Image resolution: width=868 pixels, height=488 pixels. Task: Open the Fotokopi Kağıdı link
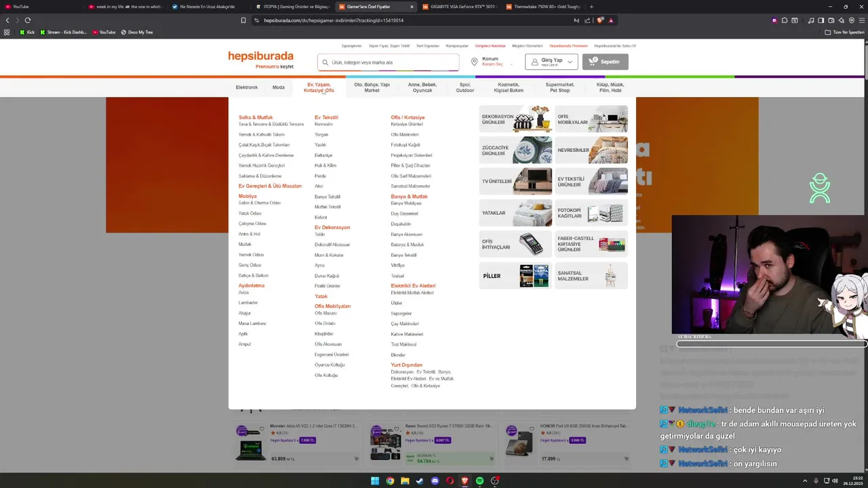click(x=406, y=145)
